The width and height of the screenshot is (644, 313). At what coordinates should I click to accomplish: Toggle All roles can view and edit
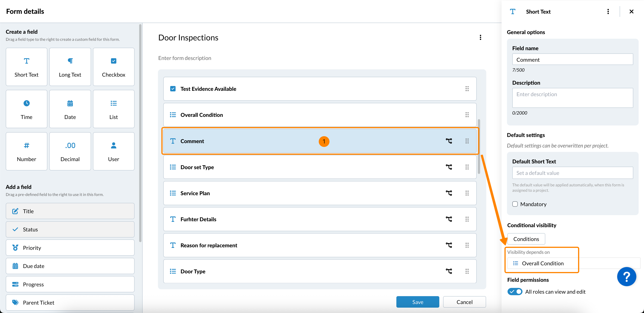(x=515, y=292)
